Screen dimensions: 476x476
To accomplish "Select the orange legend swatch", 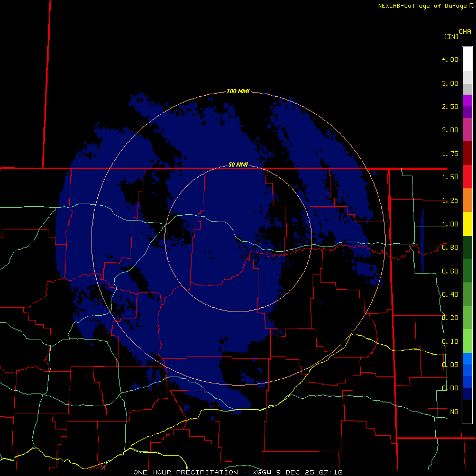I will [467, 200].
